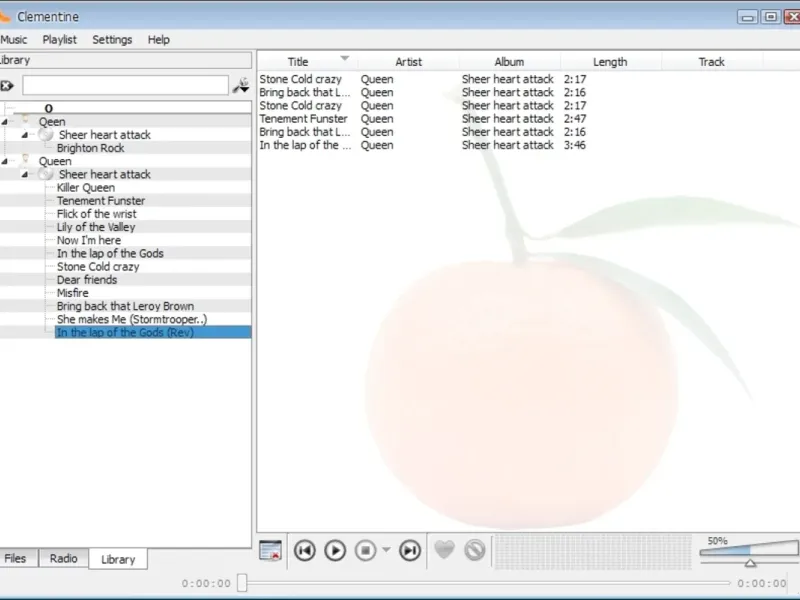Viewport: 800px width, 600px height.
Task: Sort playlist by Length column header
Action: [610, 62]
